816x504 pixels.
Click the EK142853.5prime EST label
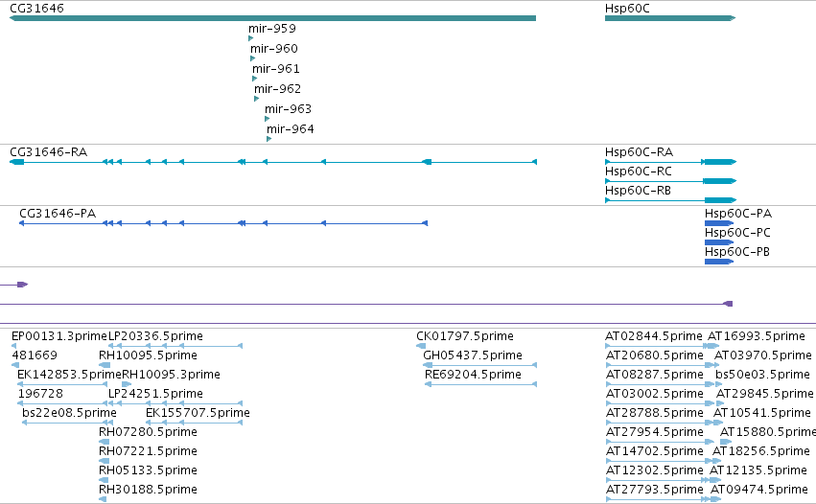pos(69,375)
